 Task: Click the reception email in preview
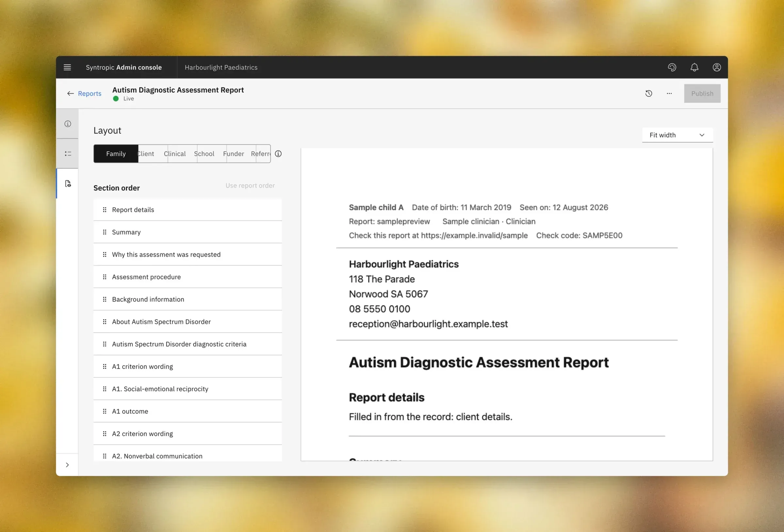coord(428,324)
